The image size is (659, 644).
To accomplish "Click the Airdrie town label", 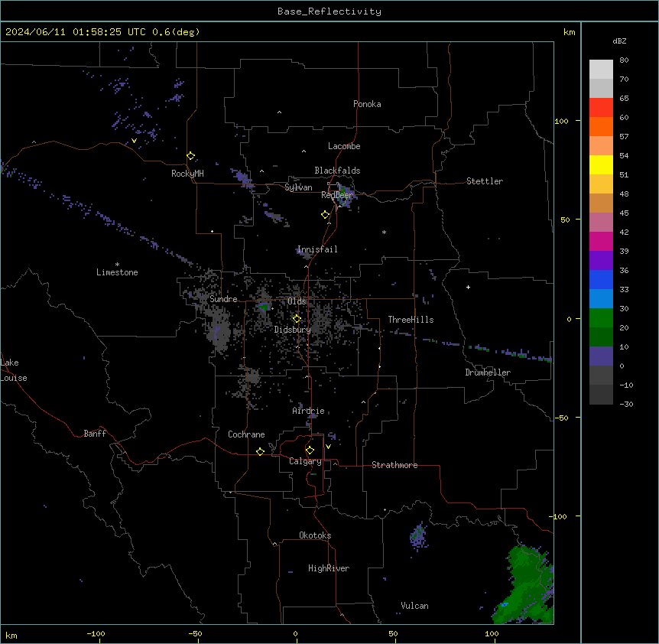I will 308,411.
